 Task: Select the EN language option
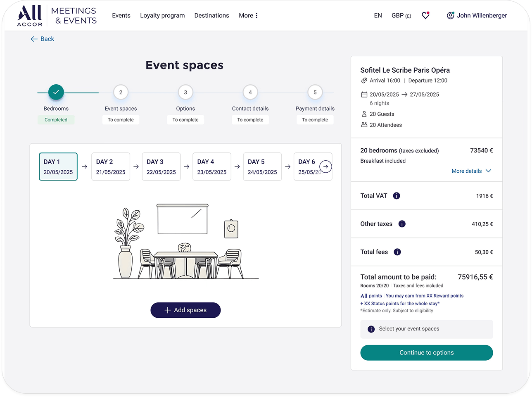(378, 15)
